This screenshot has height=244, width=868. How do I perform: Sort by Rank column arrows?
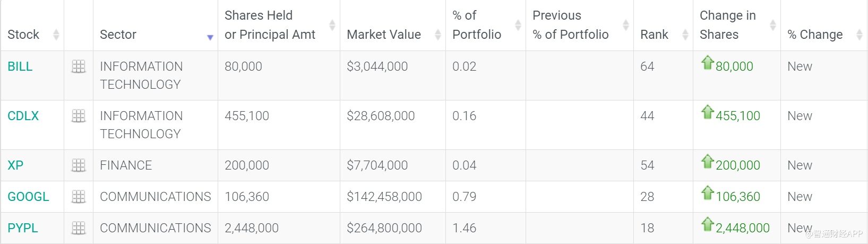[x=685, y=35]
